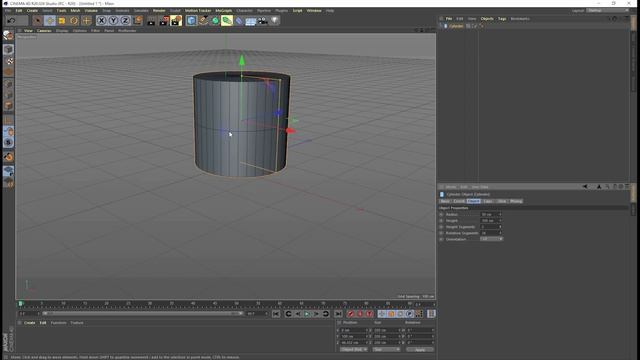This screenshot has height=360, width=640.
Task: Switch to Coord. tab in attributes
Action: point(459,201)
